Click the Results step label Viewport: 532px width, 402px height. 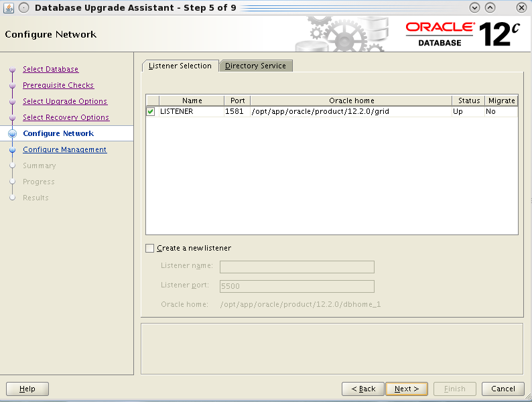point(36,198)
